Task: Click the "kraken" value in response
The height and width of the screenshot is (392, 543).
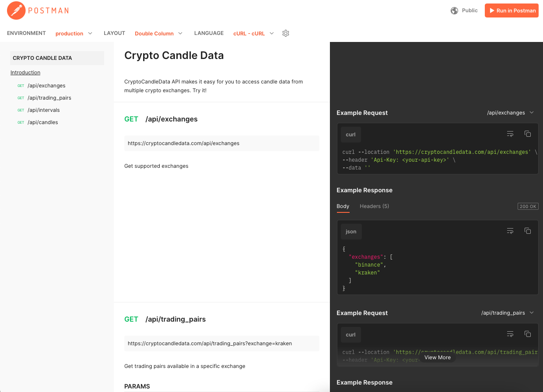Action: (x=367, y=273)
